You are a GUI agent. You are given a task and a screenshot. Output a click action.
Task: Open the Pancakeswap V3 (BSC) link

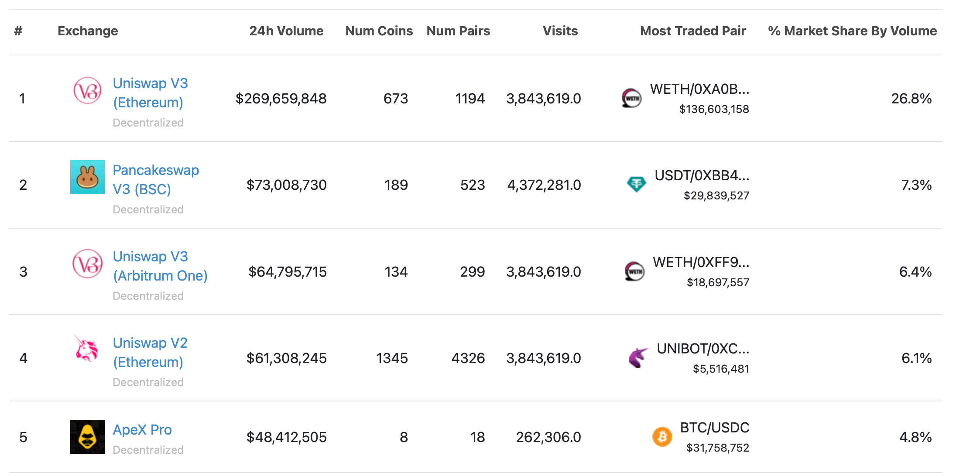(x=155, y=179)
